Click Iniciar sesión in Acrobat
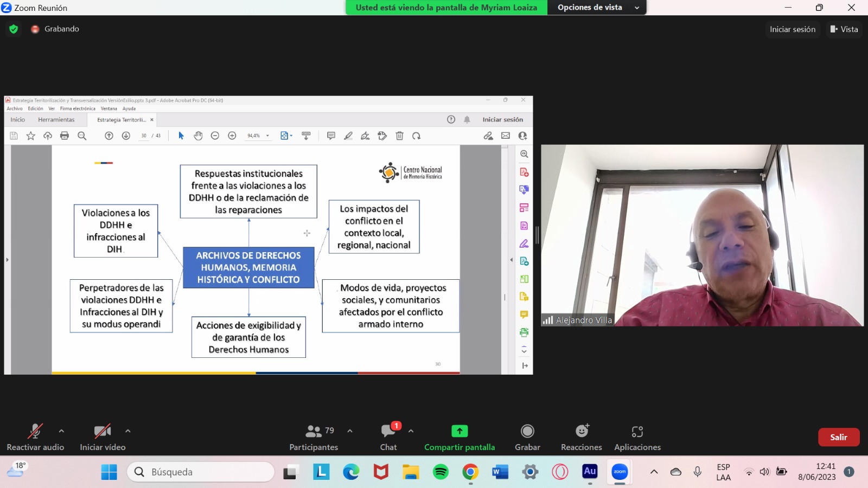868x488 pixels. pyautogui.click(x=503, y=120)
